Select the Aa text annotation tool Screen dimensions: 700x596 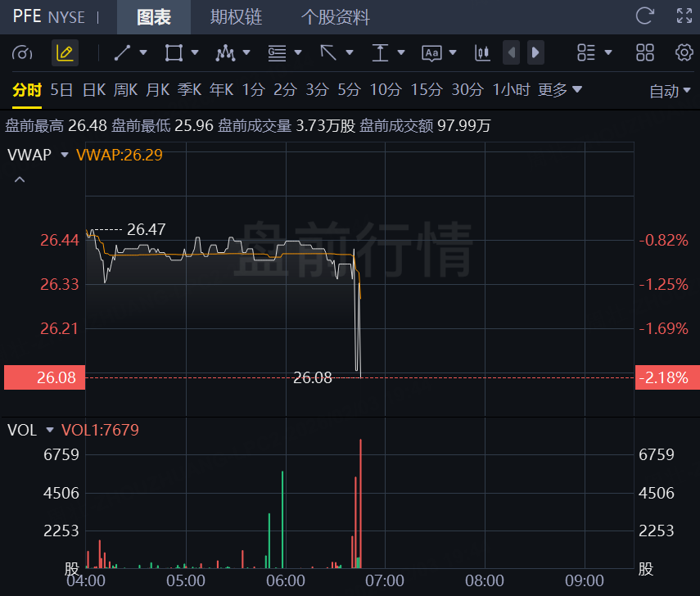coord(431,53)
